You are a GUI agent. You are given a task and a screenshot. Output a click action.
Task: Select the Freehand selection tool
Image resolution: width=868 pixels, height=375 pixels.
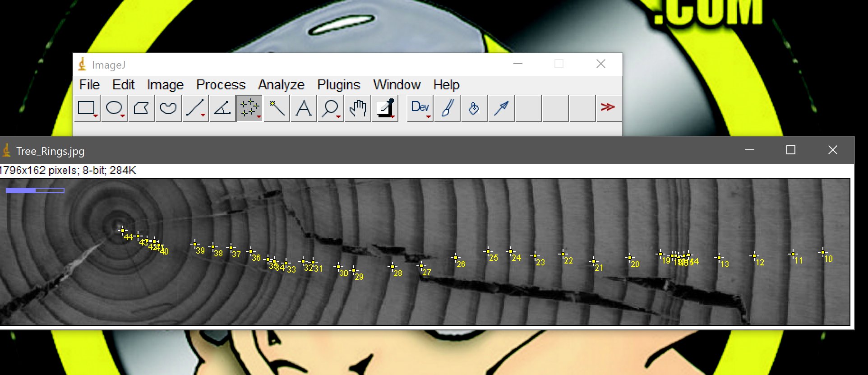[168, 108]
